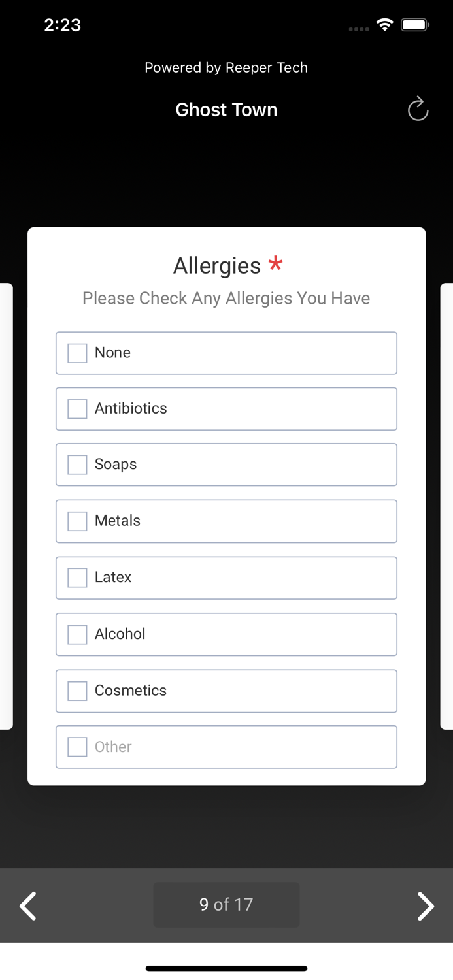Tap the home indicator bar
This screenshot has height=980, width=453.
click(226, 968)
